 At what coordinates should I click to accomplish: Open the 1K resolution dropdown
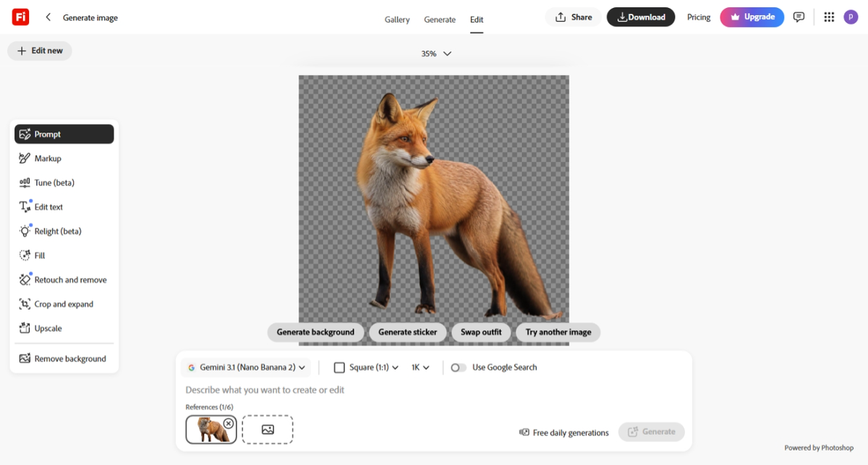(420, 367)
